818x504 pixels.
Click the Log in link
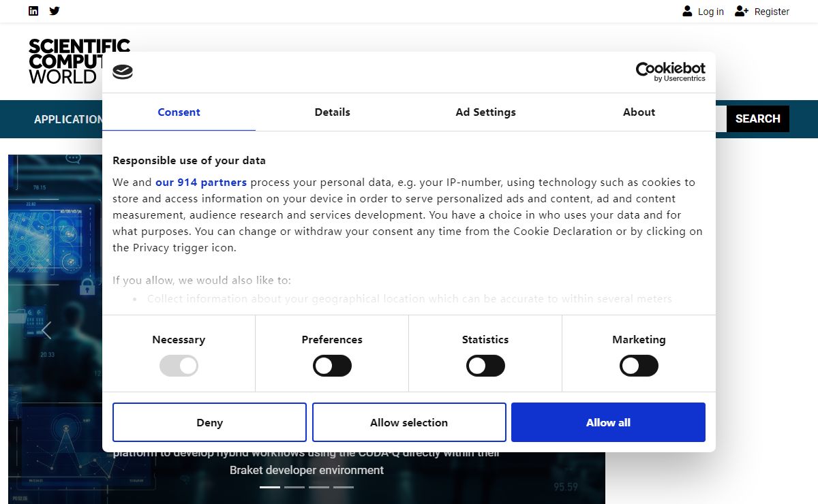point(711,12)
